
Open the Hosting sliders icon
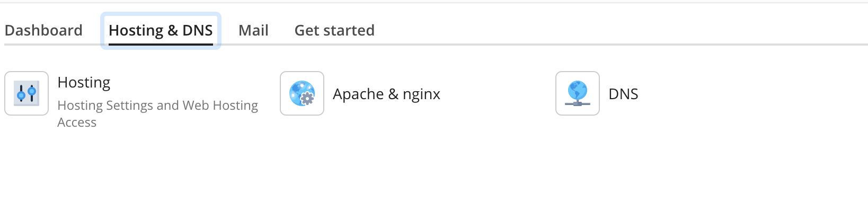(26, 93)
